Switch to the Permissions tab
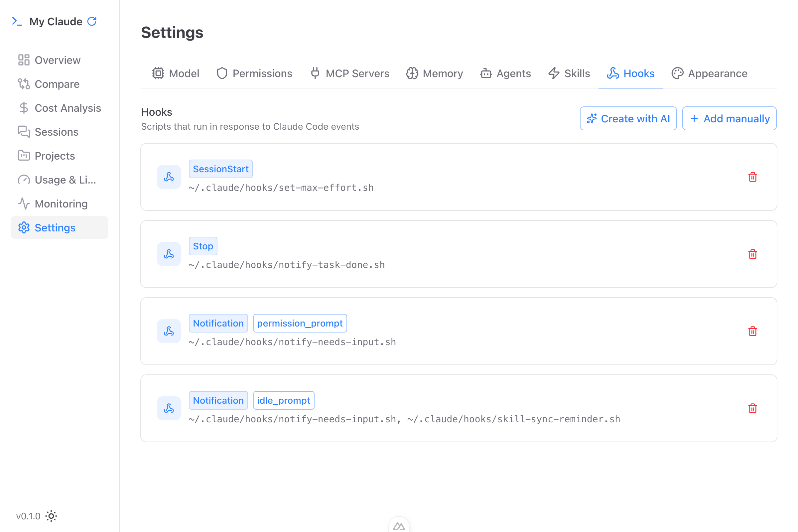798x532 pixels. tap(254, 73)
